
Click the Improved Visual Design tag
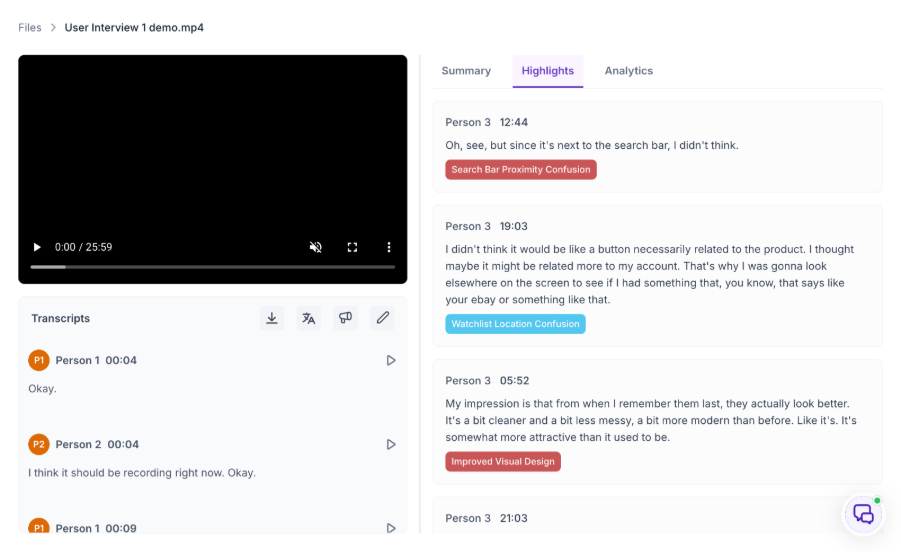point(503,461)
